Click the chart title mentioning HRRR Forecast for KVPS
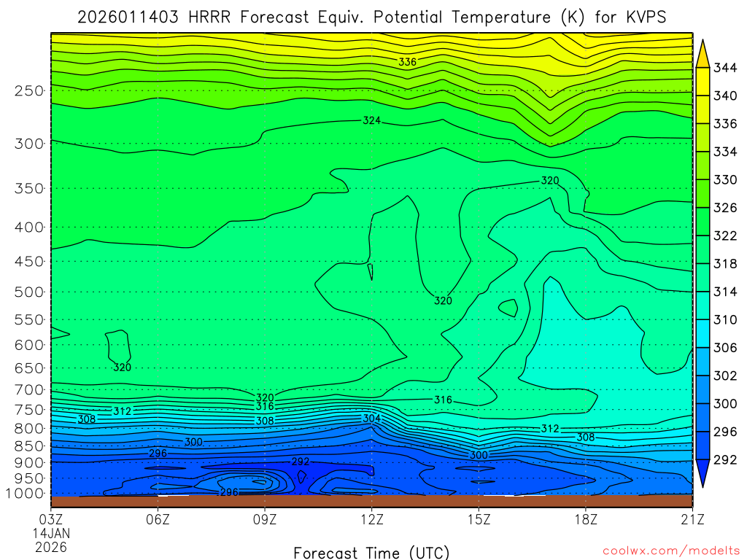Screen dimensions: 747x560 371,17
